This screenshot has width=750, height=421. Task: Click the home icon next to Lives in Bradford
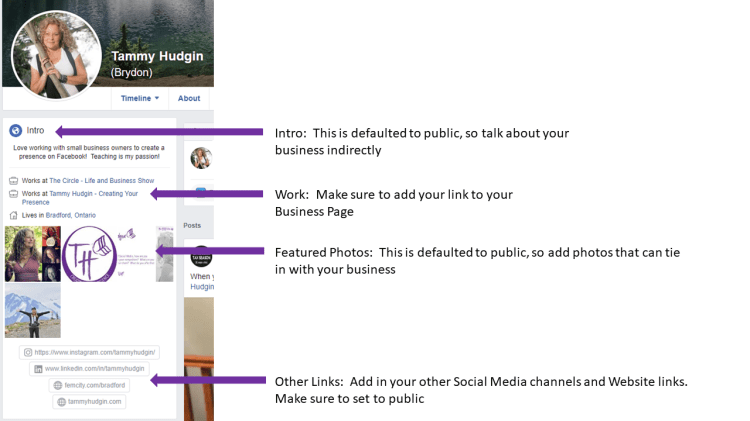point(13,215)
